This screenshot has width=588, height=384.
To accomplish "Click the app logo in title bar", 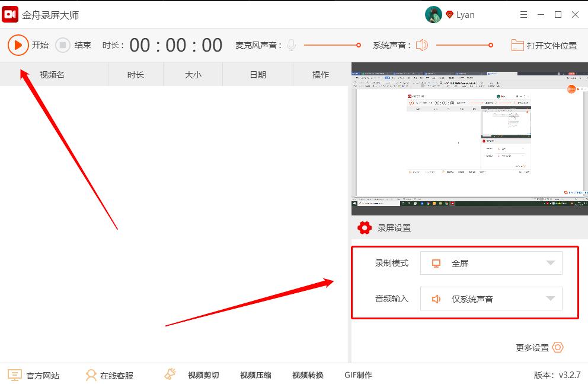I will point(10,14).
